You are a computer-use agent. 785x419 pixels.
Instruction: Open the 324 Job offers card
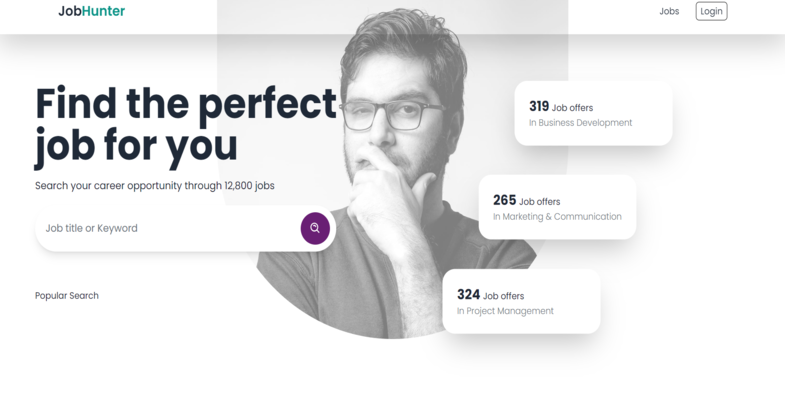coord(521,301)
